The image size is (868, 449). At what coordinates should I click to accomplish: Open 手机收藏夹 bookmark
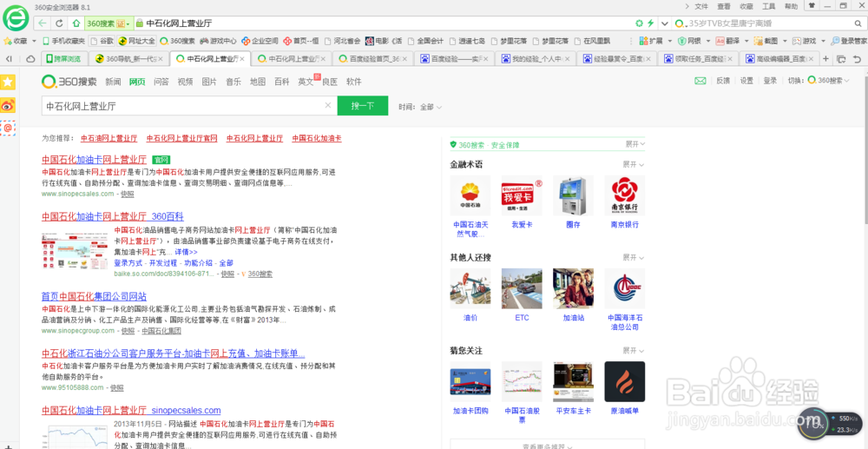[63, 41]
